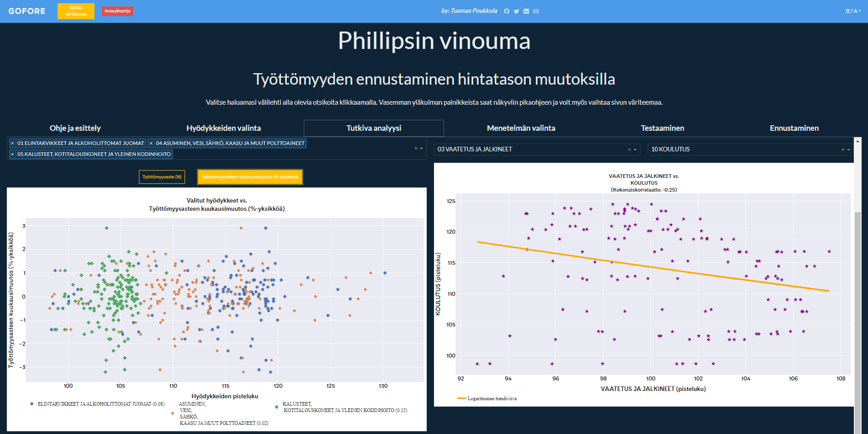This screenshot has height=434, width=868.
Task: Clear the 10 KOULUTUS selection
Action: point(843,150)
